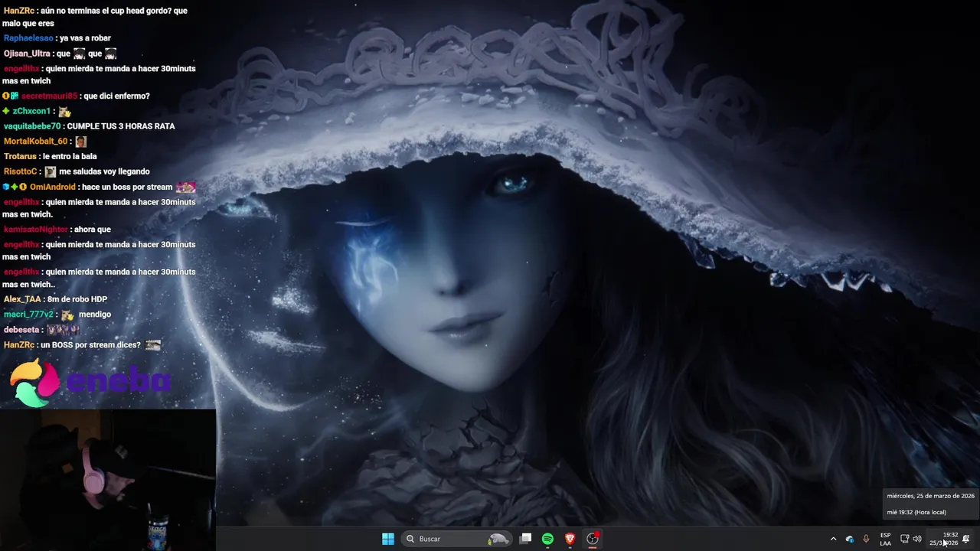Click the message 'que dici enfermo?'
The height and width of the screenshot is (551, 980).
(x=116, y=96)
